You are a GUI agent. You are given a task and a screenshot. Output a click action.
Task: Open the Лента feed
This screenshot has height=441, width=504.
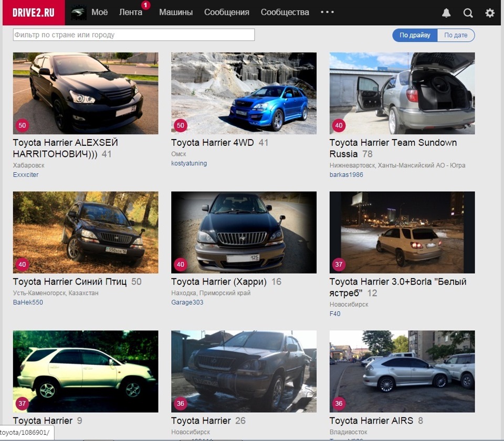click(x=131, y=12)
